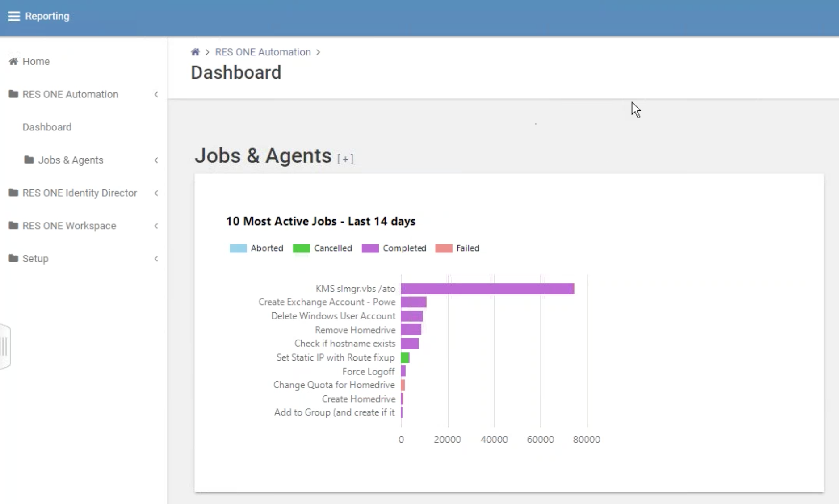Image resolution: width=839 pixels, height=504 pixels.
Task: Click the Jobs & Agents folder icon
Action: click(29, 160)
